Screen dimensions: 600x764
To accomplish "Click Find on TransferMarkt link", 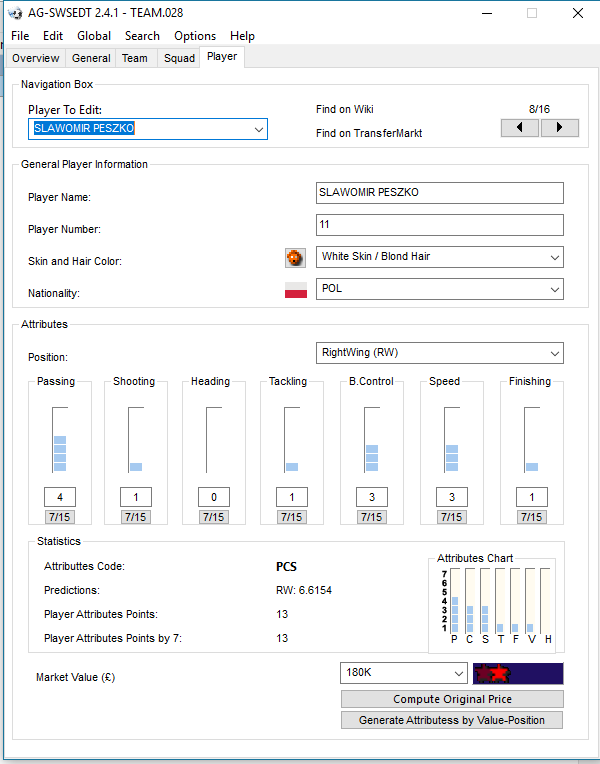I will pyautogui.click(x=369, y=133).
